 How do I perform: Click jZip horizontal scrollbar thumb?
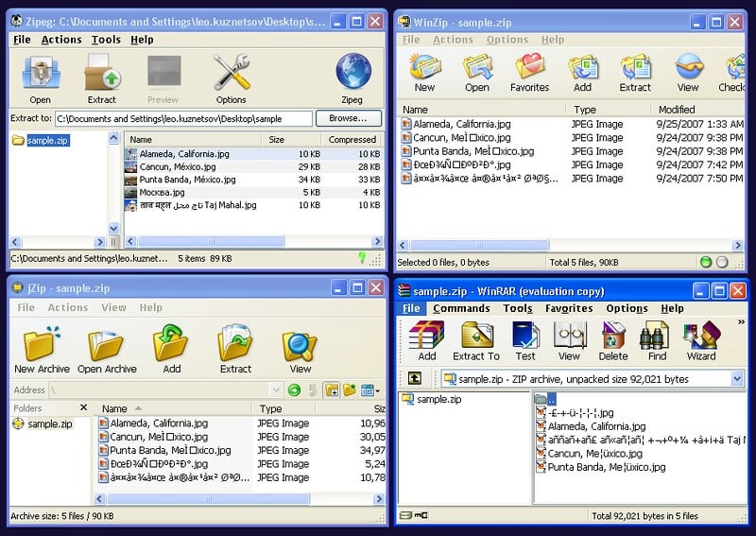[208, 499]
